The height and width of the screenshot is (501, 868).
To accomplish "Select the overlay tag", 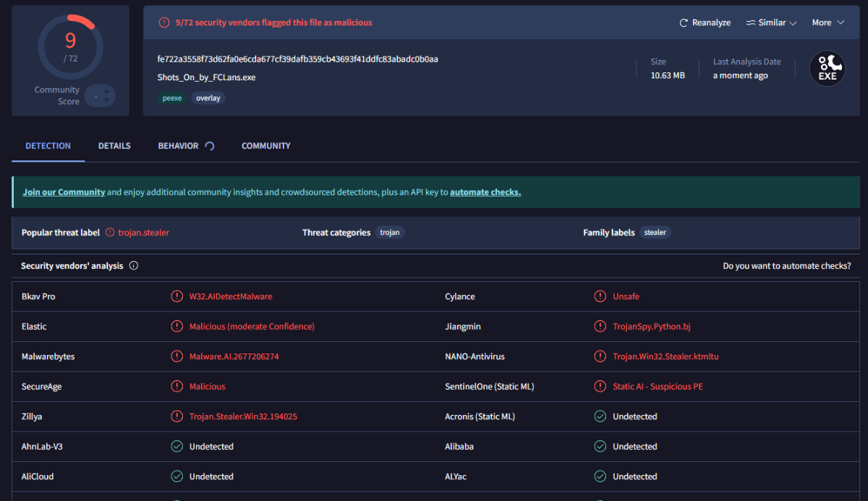I will pyautogui.click(x=208, y=98).
